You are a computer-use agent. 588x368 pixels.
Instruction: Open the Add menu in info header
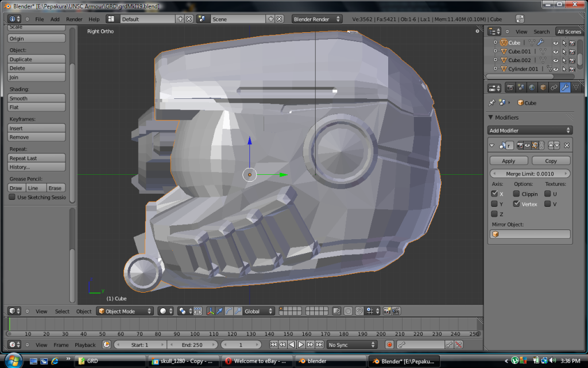coord(55,19)
